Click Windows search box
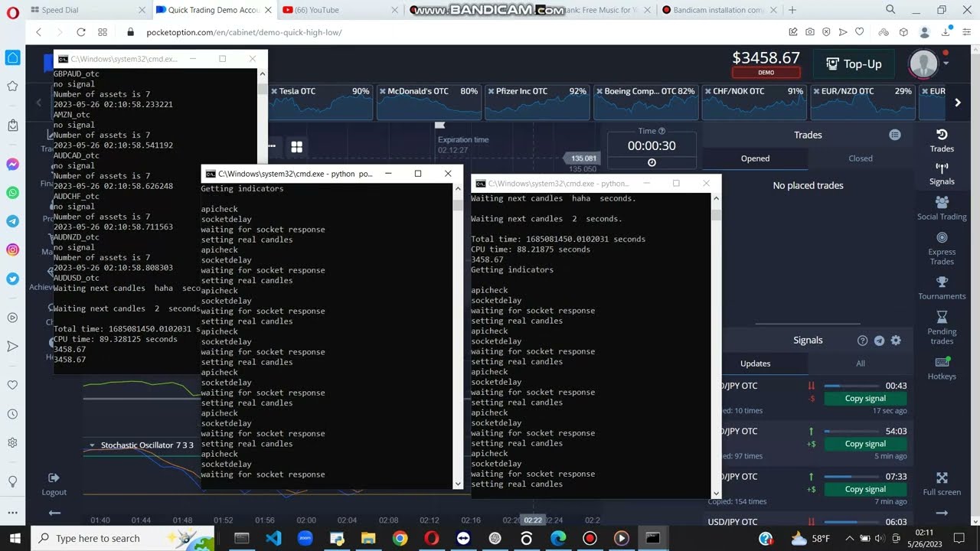 point(122,538)
